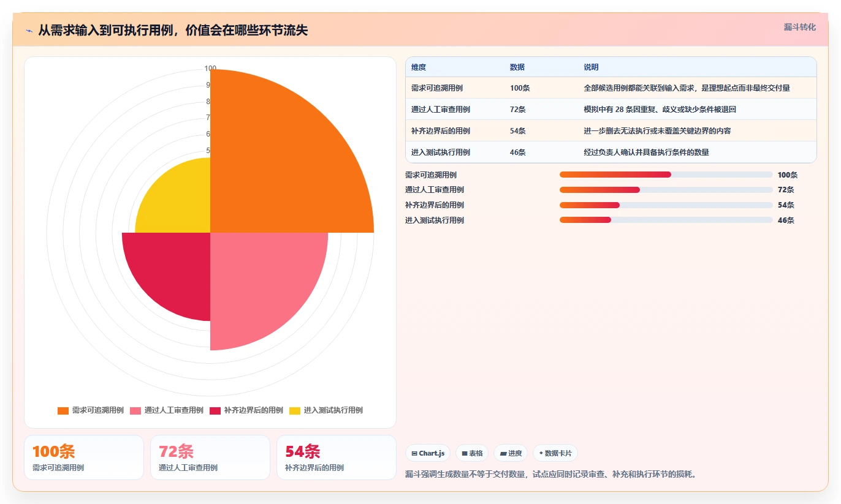Click the 通过人工审查用例 progress bar
The width and height of the screenshot is (841, 504).
[666, 190]
